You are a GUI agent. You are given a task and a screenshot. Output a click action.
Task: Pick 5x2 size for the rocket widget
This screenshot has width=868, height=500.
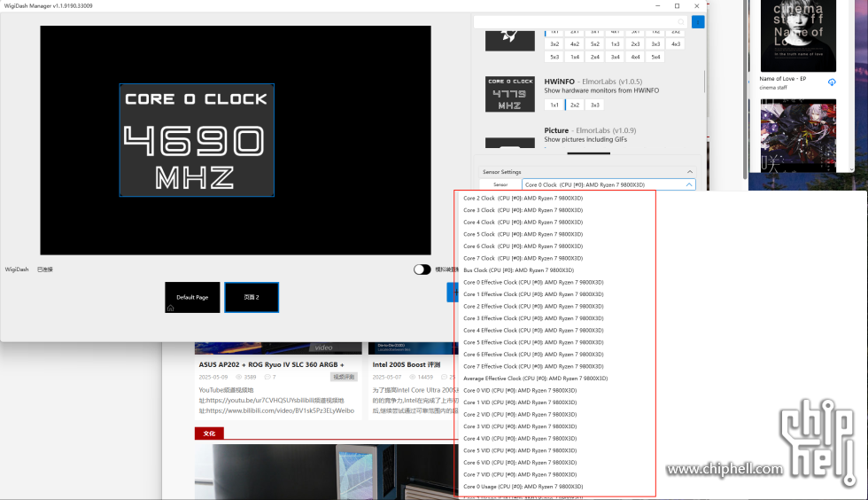(x=594, y=43)
